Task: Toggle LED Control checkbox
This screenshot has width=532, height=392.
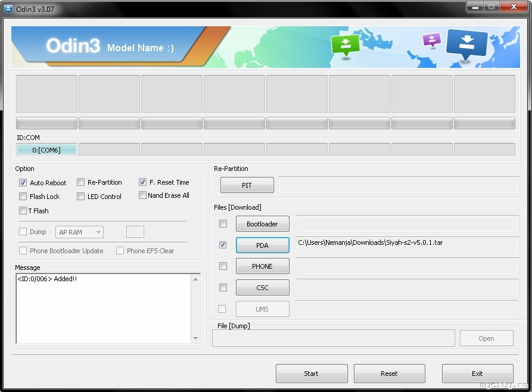Action: [81, 197]
